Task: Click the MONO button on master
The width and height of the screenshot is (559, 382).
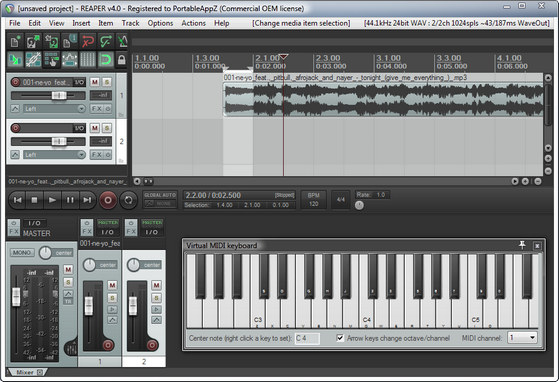Action: (x=22, y=253)
